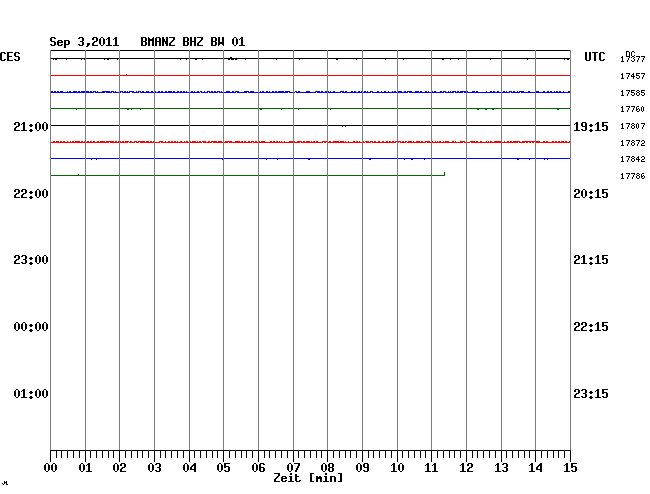The width and height of the screenshot is (650, 494).
Task: Click the topmost blue seismogram trace
Action: click(x=310, y=92)
